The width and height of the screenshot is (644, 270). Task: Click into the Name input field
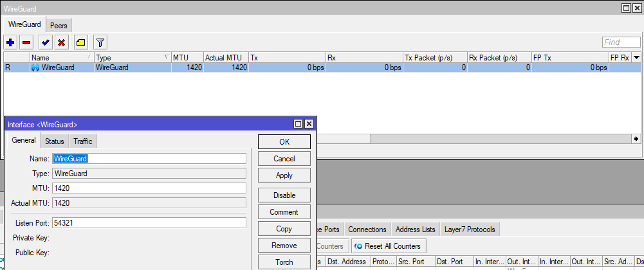[149, 158]
